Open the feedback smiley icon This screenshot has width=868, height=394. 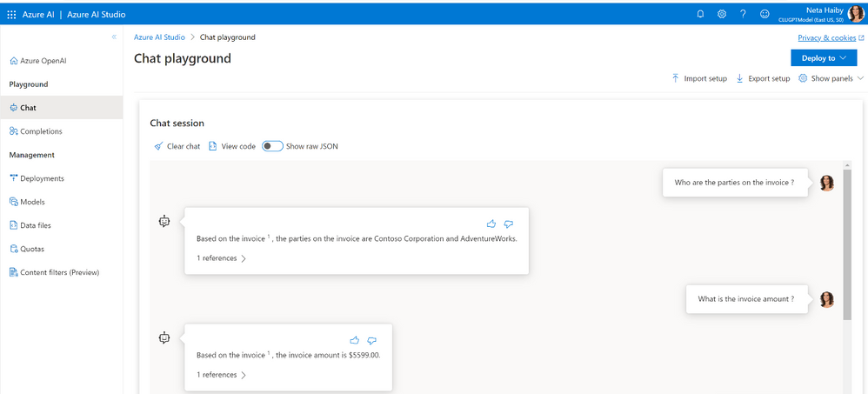coord(765,14)
